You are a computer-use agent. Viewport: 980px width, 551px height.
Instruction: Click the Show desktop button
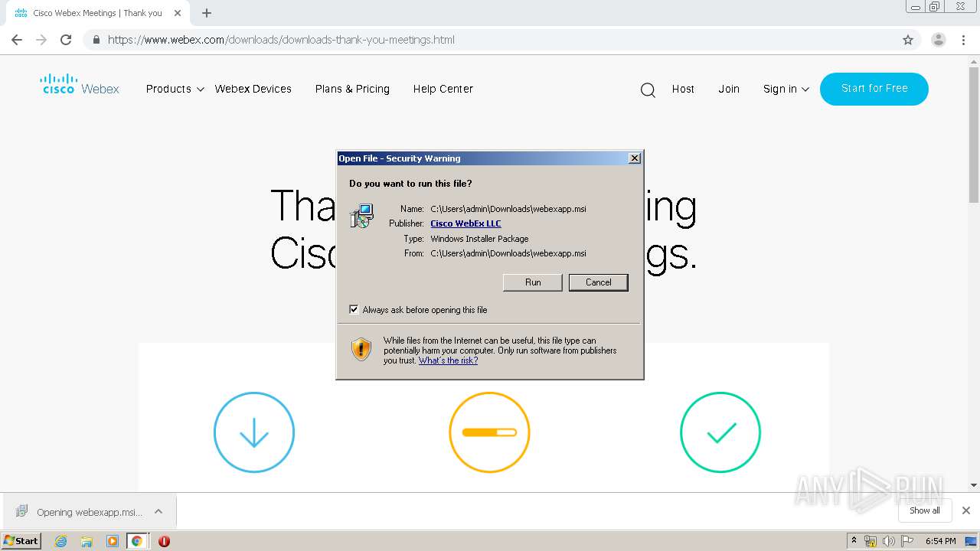coord(972,541)
